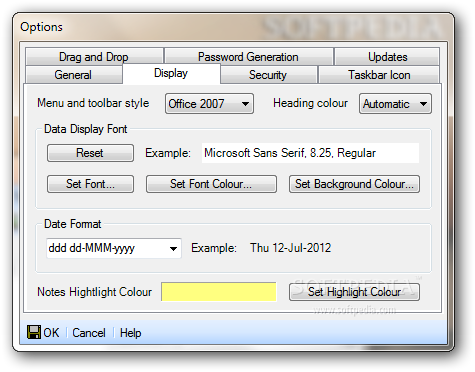Select the Display tab

click(x=171, y=73)
